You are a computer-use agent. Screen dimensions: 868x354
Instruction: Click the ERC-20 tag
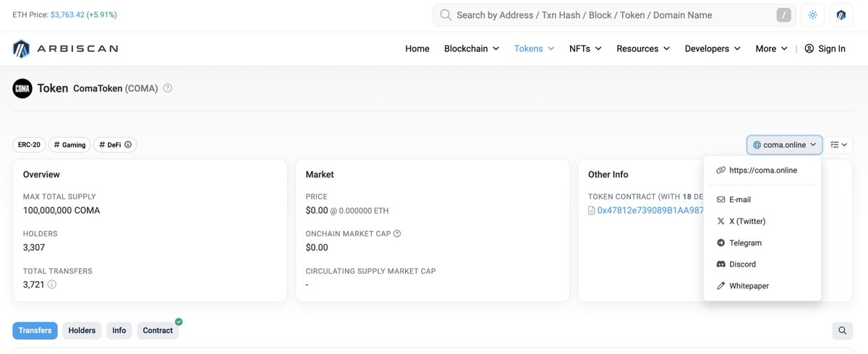pos(29,144)
